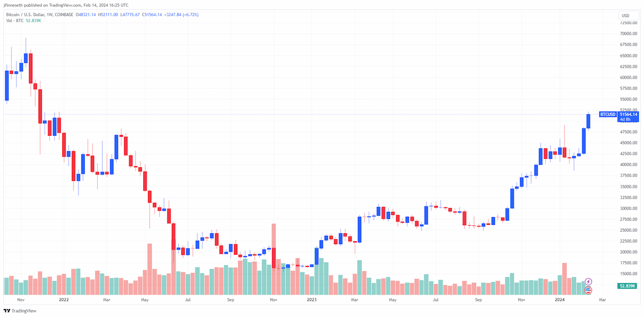Click the 2023 label on time axis
644x317 pixels.
click(311, 300)
